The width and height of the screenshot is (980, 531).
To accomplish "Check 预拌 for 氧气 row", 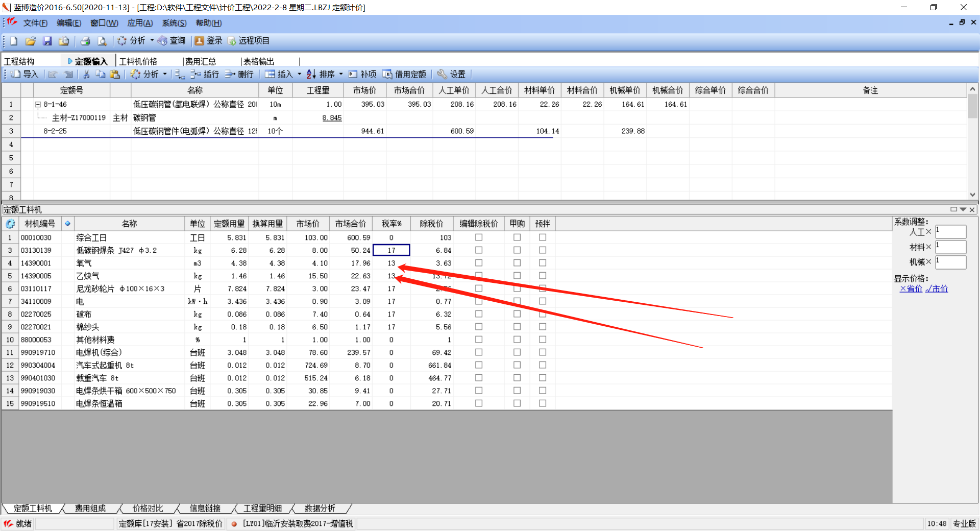I will click(543, 263).
